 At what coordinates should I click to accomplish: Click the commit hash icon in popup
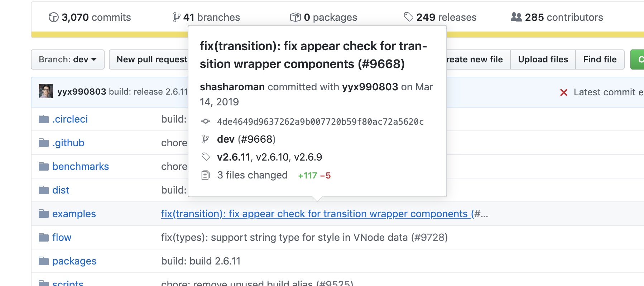point(206,121)
